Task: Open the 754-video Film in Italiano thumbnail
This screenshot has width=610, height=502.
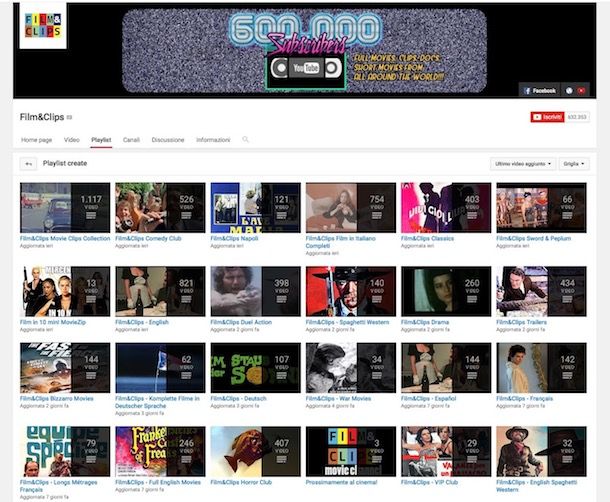Action: click(x=351, y=208)
